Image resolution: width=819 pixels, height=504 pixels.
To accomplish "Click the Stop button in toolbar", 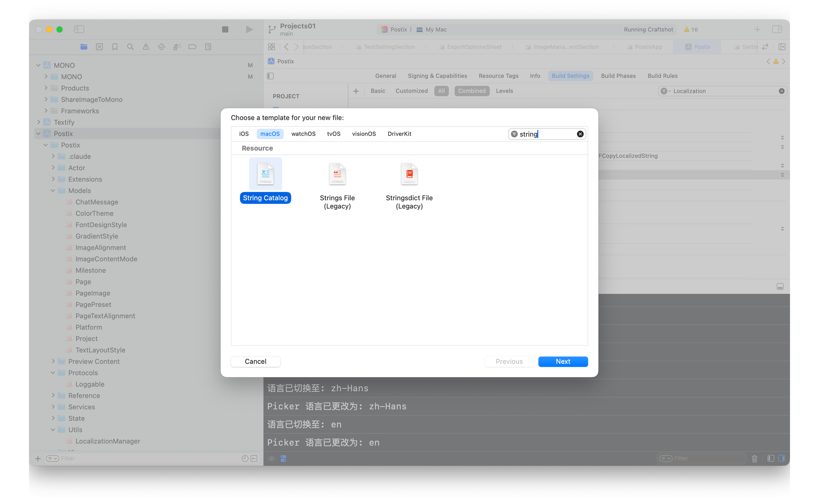I will (225, 29).
